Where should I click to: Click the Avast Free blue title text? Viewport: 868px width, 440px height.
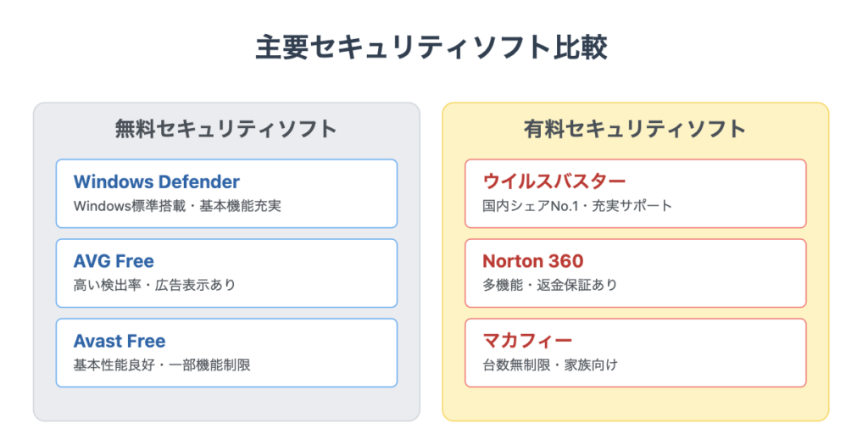click(x=120, y=341)
